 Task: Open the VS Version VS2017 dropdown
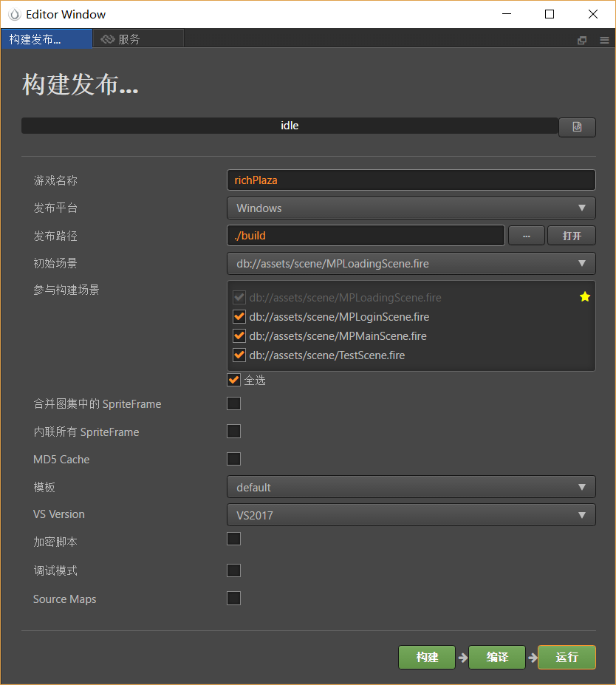[411, 515]
